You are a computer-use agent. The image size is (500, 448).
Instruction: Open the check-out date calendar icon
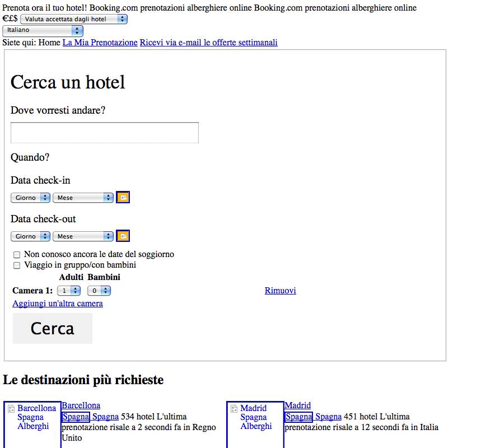point(123,236)
